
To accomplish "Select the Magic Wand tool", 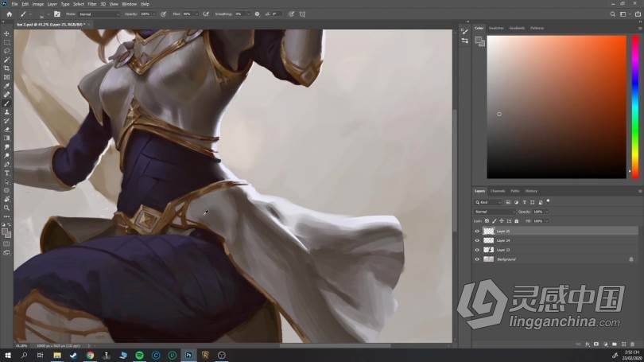I will click(x=6, y=60).
